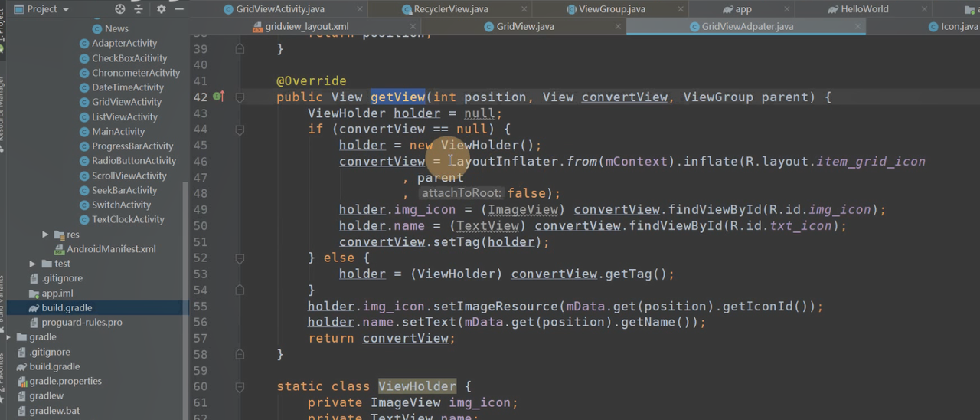Open AndroidManifest.xml in project tree

[x=111, y=249]
